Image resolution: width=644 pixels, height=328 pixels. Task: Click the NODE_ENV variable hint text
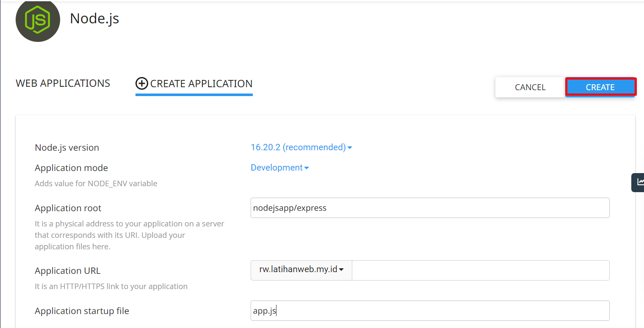pos(96,184)
